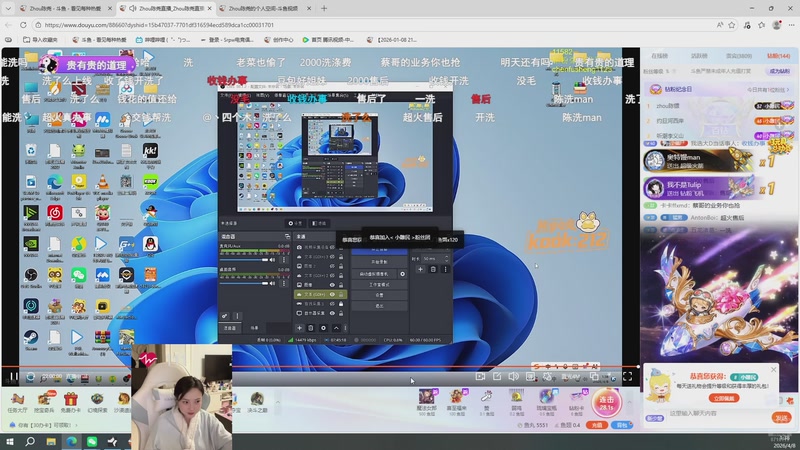
Task: Open the 腾讯视频 bookmark
Action: click(328, 39)
